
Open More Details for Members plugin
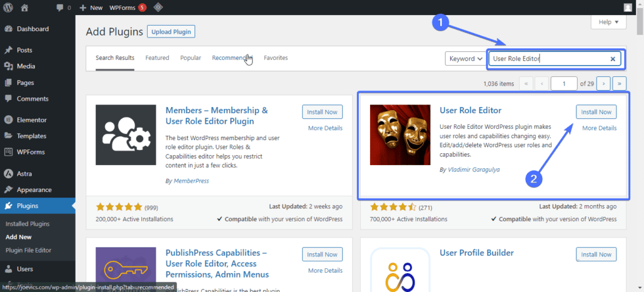[325, 128]
